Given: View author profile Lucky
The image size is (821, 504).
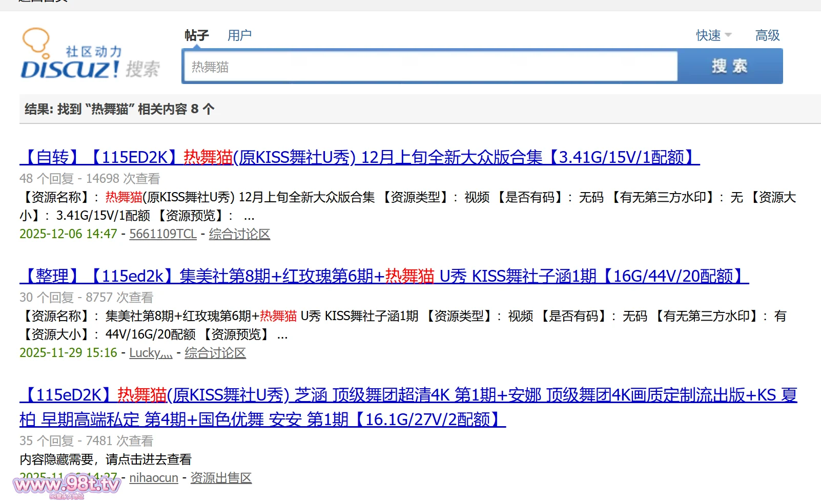Looking at the screenshot, I should [x=151, y=353].
